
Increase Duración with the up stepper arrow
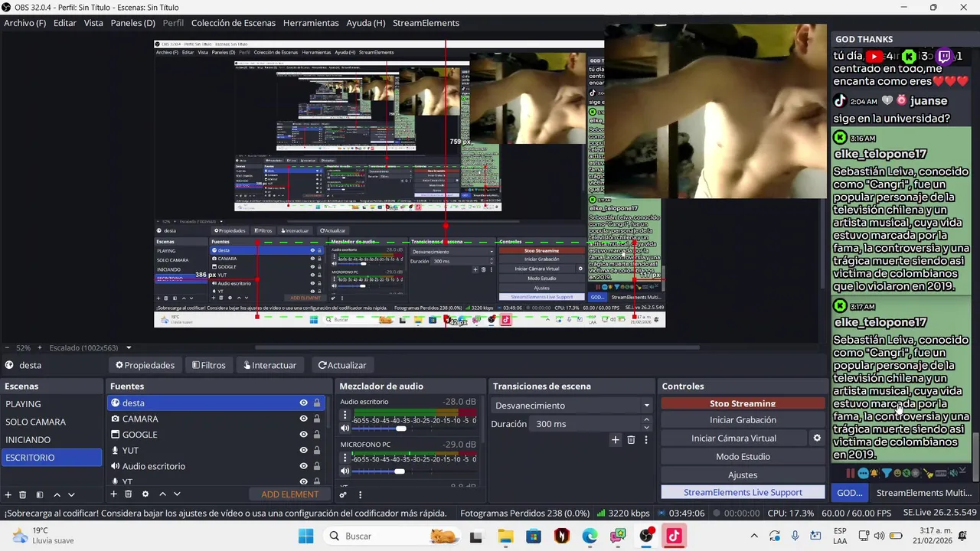646,420
